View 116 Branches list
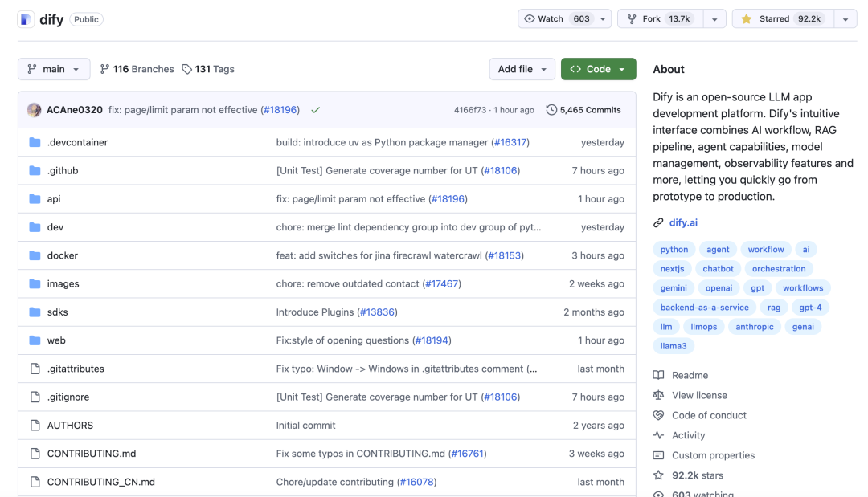The height and width of the screenshot is (497, 868). (137, 69)
